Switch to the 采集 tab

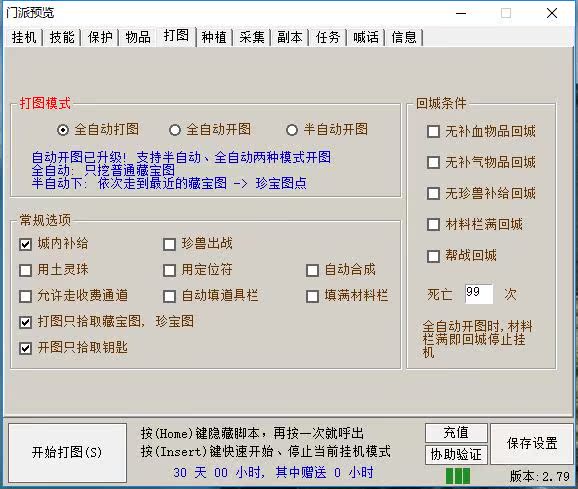[252, 37]
